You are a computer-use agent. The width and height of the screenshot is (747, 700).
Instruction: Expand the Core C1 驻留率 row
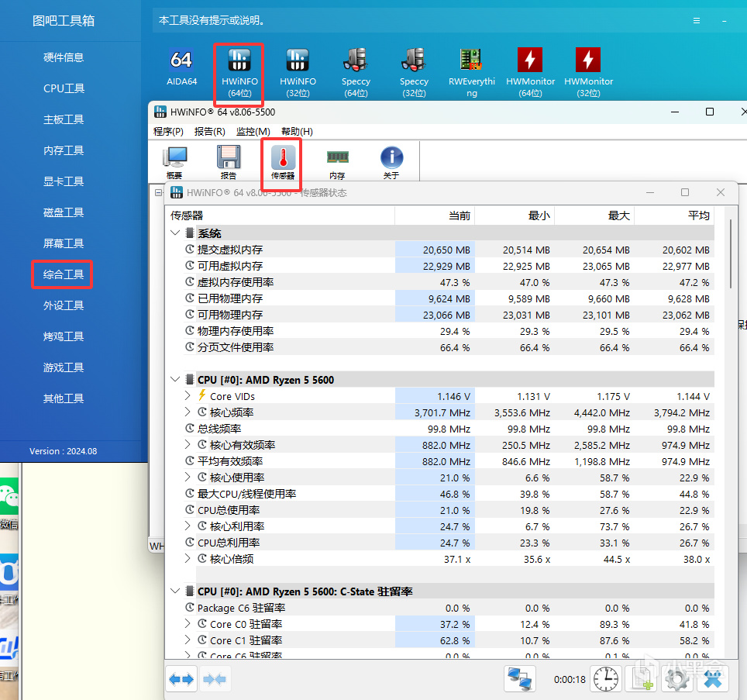pos(188,640)
